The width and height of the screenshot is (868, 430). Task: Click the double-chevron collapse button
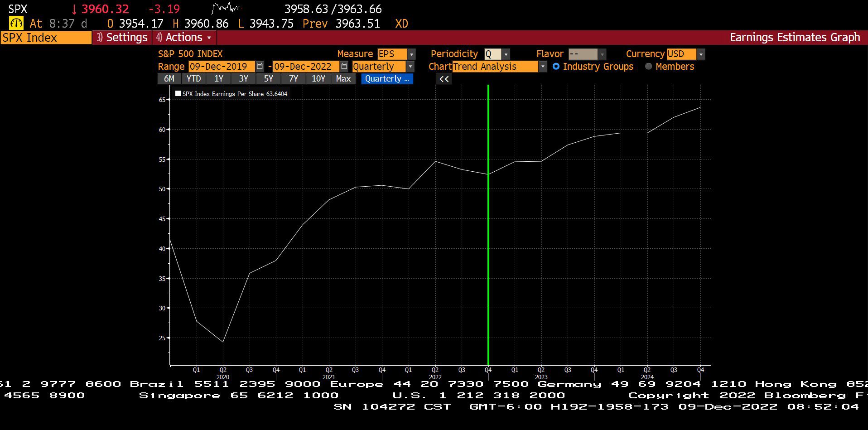(444, 79)
